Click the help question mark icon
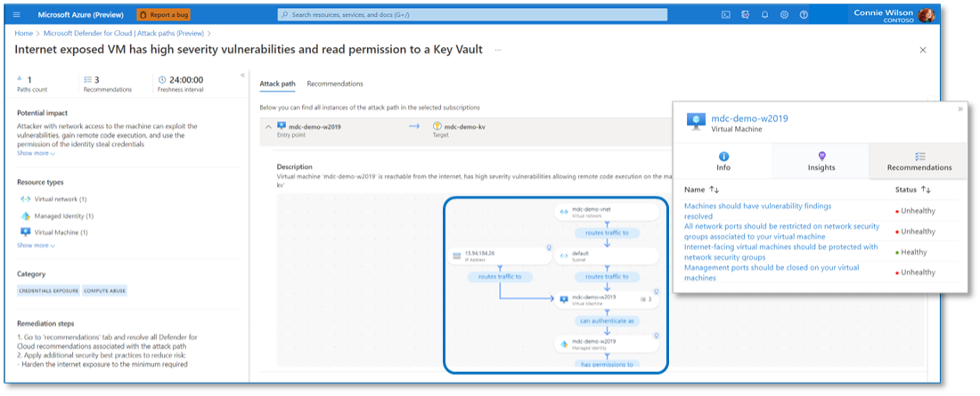Image resolution: width=980 pixels, height=396 pixels. coord(804,15)
